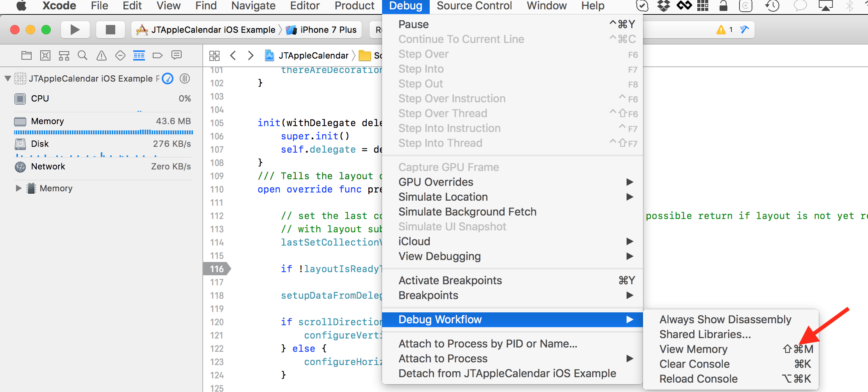Toggle Always Show Disassembly option
This screenshot has width=868, height=392.
(730, 319)
